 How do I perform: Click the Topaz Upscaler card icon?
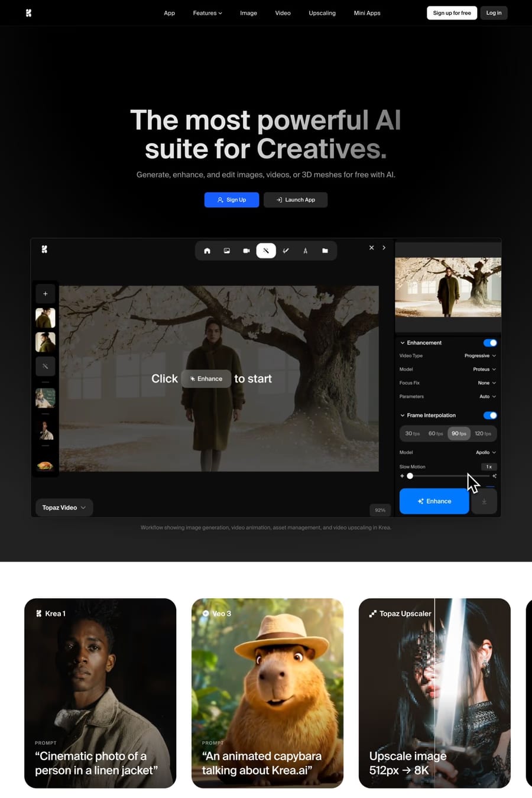(372, 614)
